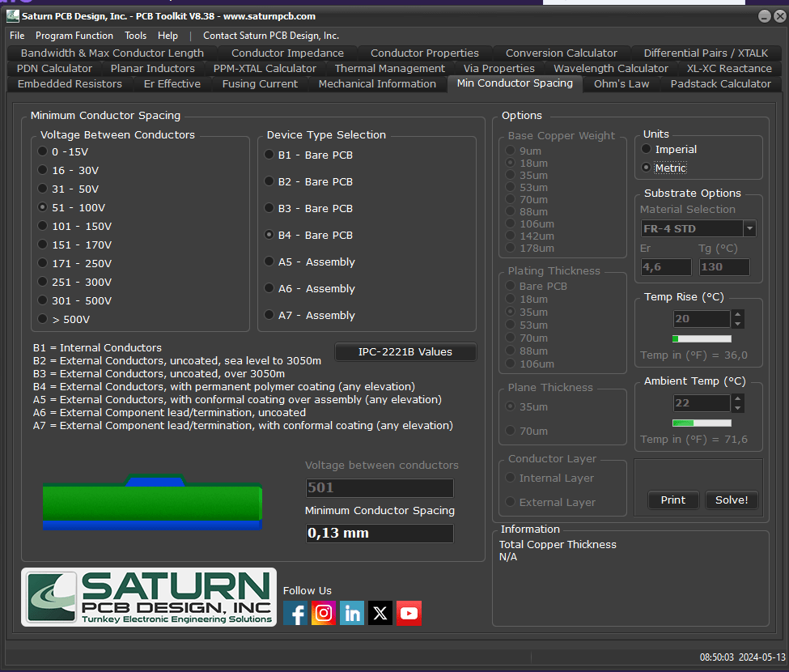Screen dimensions: 789x672
Task: Click the Er value field 4,6
Action: pyautogui.click(x=666, y=267)
